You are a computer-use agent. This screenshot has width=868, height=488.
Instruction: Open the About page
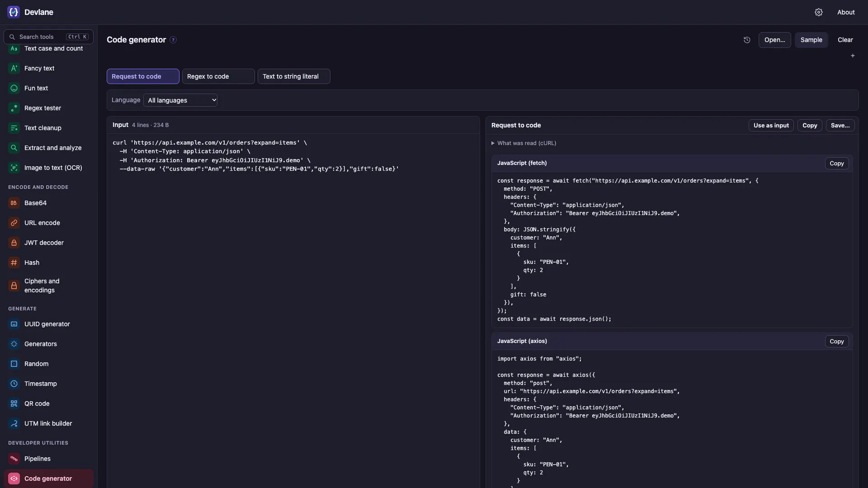pos(846,12)
